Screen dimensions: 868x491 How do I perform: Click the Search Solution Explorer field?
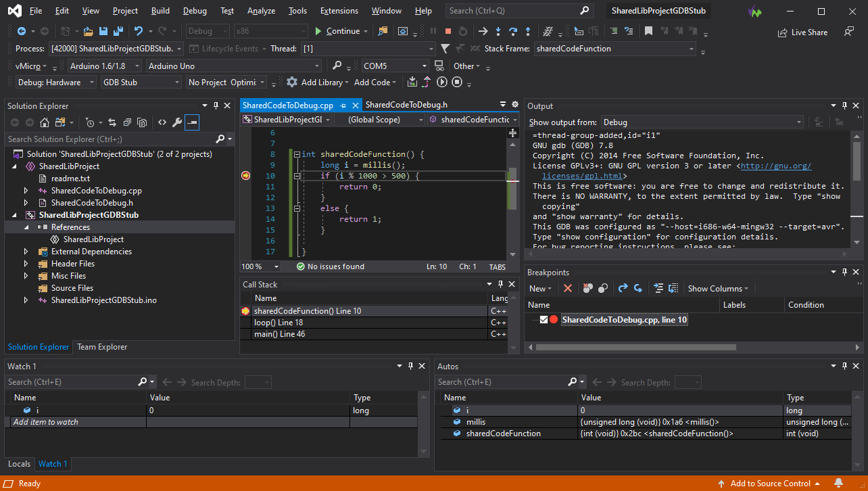click(x=110, y=139)
